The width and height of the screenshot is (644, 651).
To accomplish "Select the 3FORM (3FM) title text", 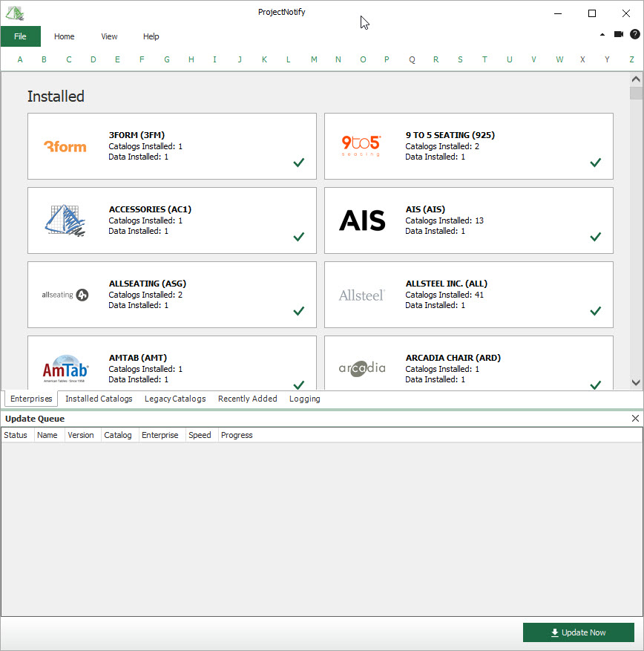I will click(137, 135).
